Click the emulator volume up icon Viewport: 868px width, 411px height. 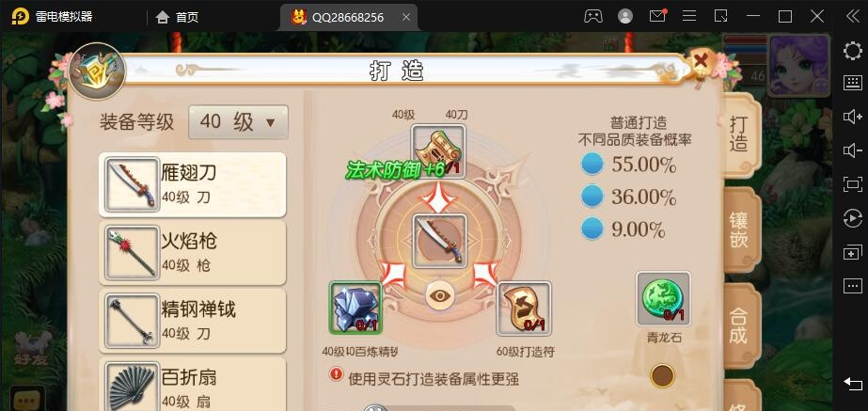point(853,117)
